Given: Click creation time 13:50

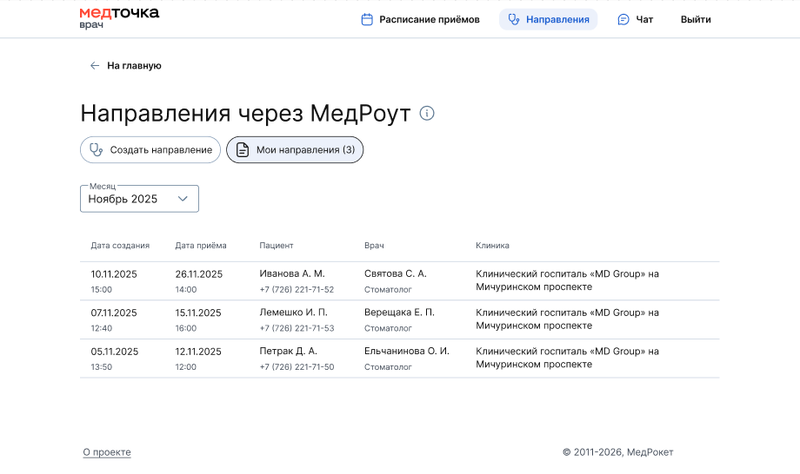Looking at the screenshot, I should (101, 367).
